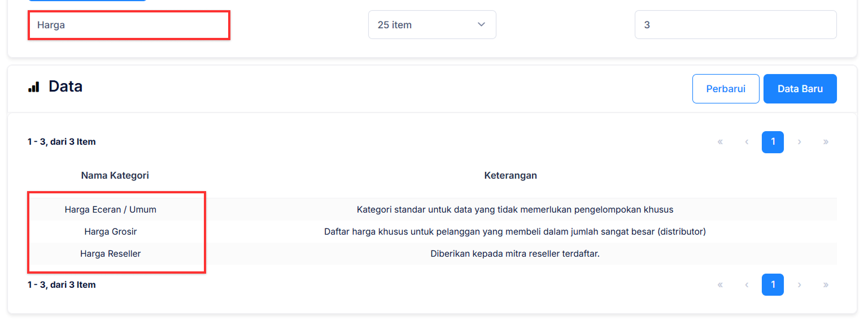Click top pagination previous-page arrow
Image resolution: width=868 pixels, height=320 pixels.
[x=747, y=142]
